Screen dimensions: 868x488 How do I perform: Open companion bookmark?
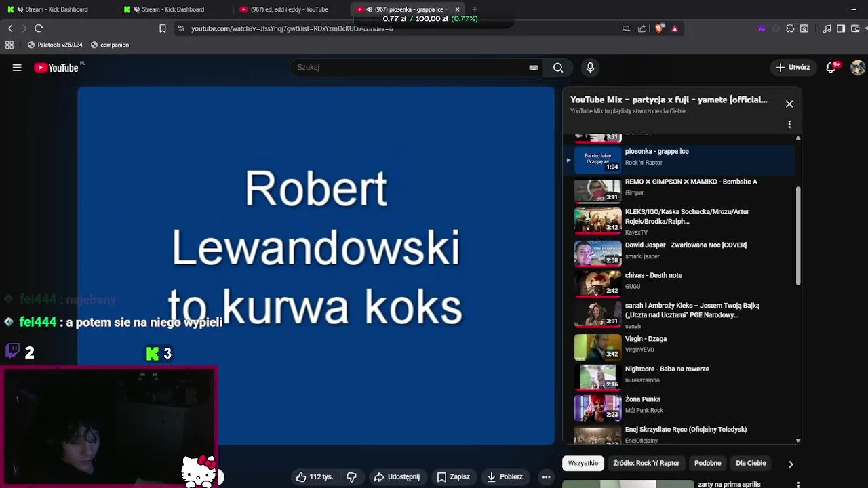109,45
